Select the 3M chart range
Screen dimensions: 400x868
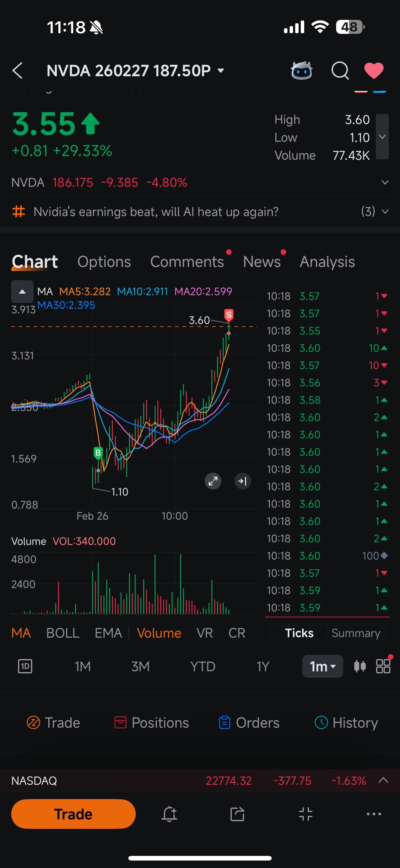pyautogui.click(x=140, y=666)
